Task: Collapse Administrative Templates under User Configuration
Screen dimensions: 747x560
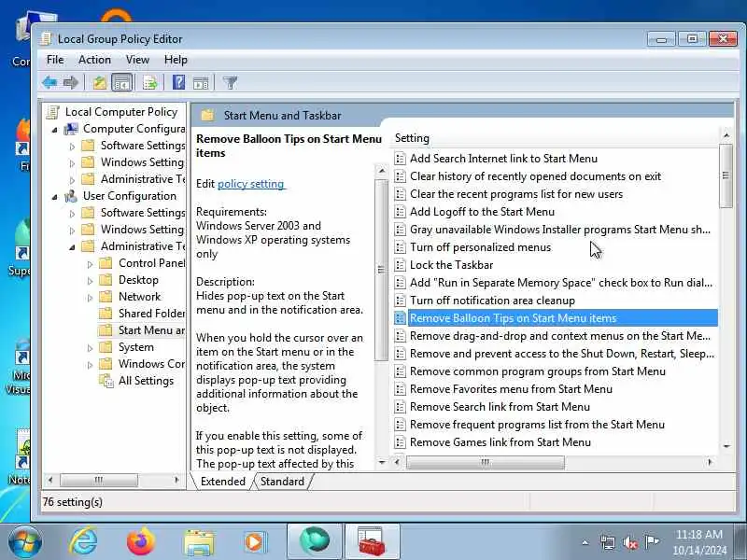Action: point(73,247)
